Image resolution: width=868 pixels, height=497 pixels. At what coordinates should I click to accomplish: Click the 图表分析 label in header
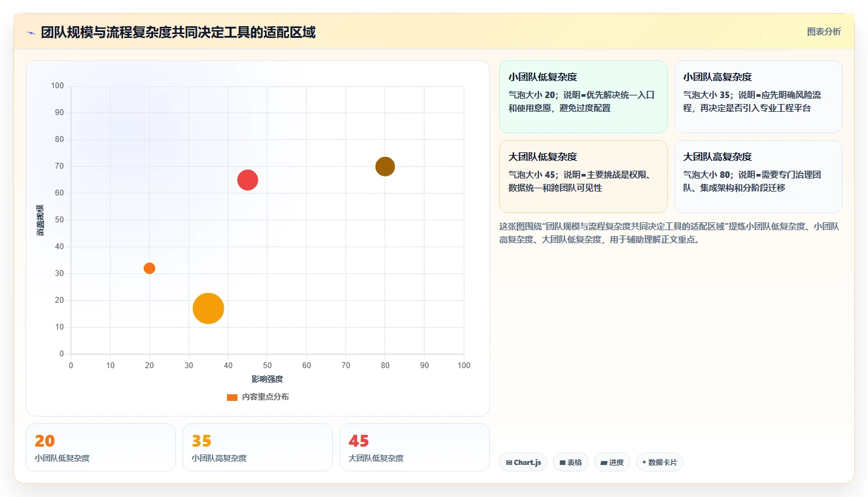(x=824, y=31)
